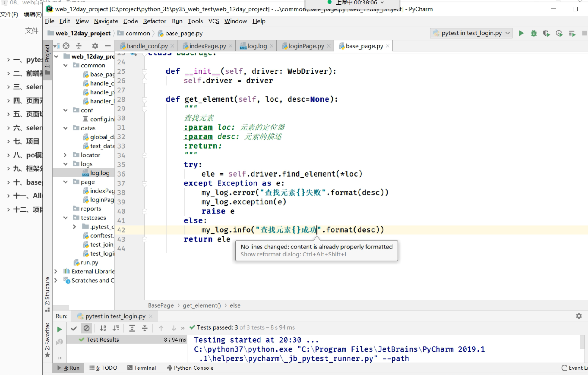Expand the locator folder
Image resolution: width=588 pixels, height=375 pixels.
click(65, 155)
